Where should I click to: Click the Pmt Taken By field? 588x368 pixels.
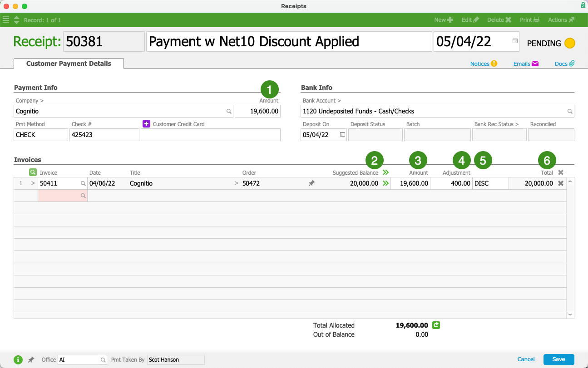[176, 360]
